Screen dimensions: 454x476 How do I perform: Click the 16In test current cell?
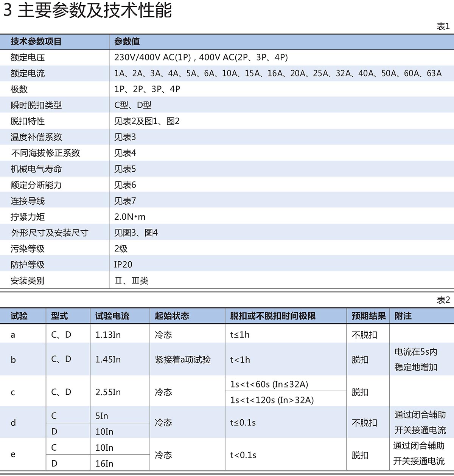pos(104,464)
